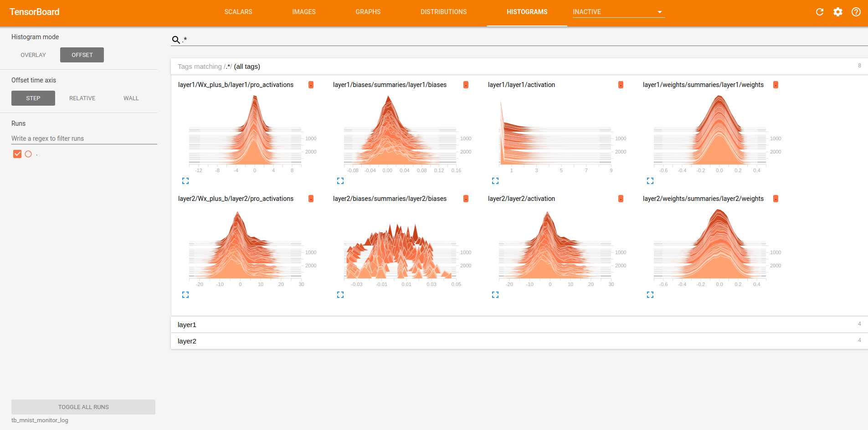
Task: Switch histogram mode to OVERLAY
Action: coord(33,55)
